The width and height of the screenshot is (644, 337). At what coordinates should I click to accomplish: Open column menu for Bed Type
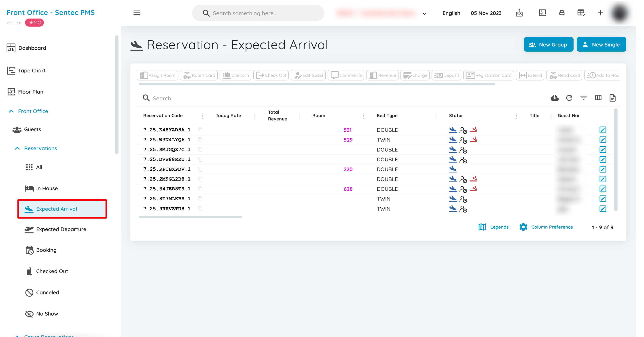[x=436, y=116]
